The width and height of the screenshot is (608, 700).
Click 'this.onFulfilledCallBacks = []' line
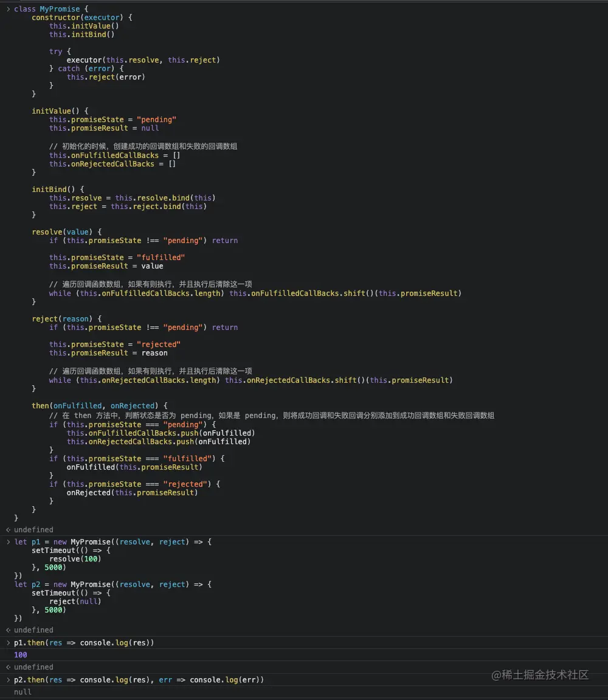pos(114,156)
